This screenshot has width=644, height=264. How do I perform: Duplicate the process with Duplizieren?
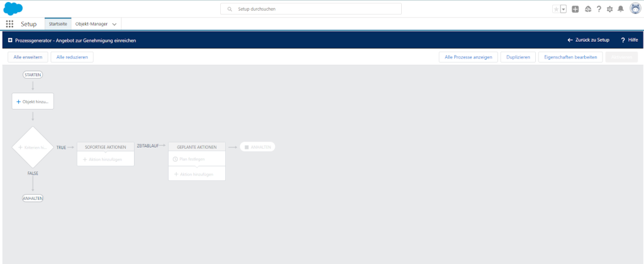[519, 57]
